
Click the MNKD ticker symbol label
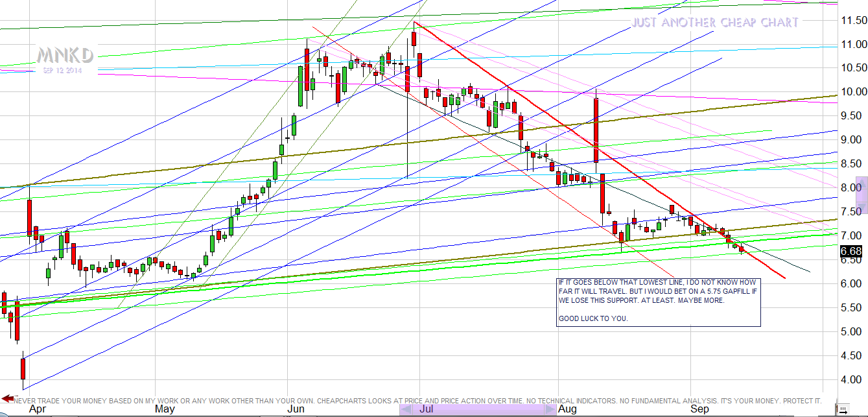[65, 54]
